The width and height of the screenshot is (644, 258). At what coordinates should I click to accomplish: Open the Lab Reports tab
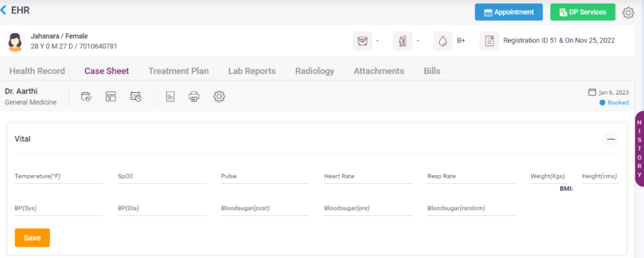pyautogui.click(x=252, y=71)
